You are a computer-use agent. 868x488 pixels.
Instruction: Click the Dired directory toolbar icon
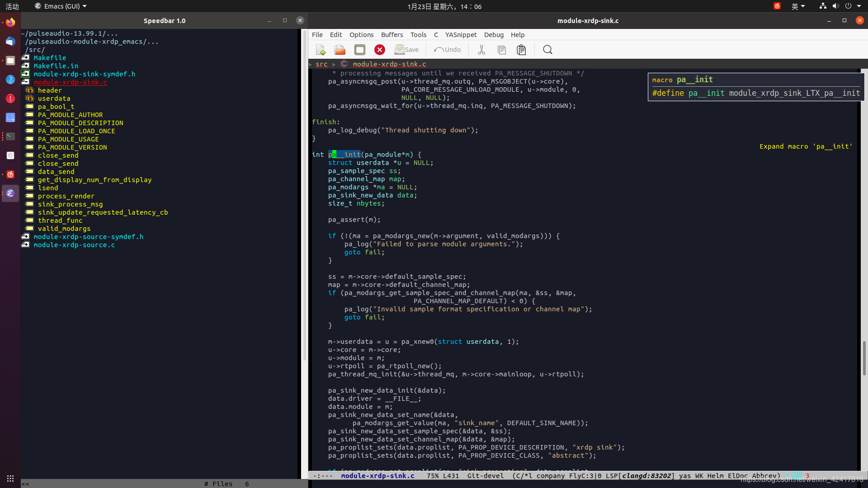point(360,50)
